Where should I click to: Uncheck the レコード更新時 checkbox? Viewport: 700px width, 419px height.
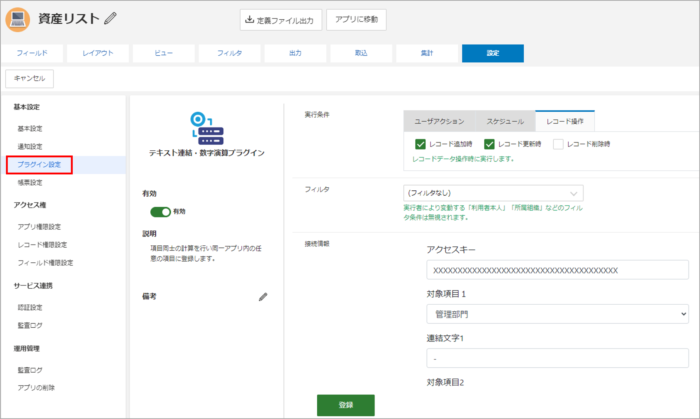pos(489,144)
